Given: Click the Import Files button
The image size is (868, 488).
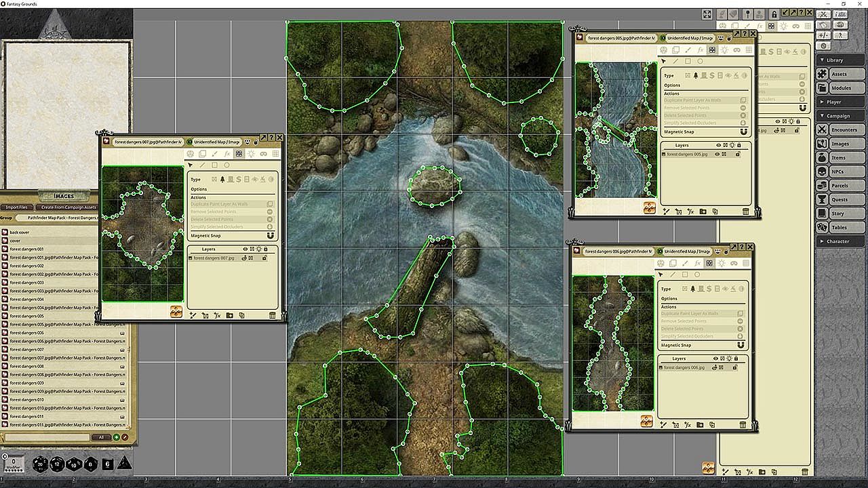Looking at the screenshot, I should point(18,207).
